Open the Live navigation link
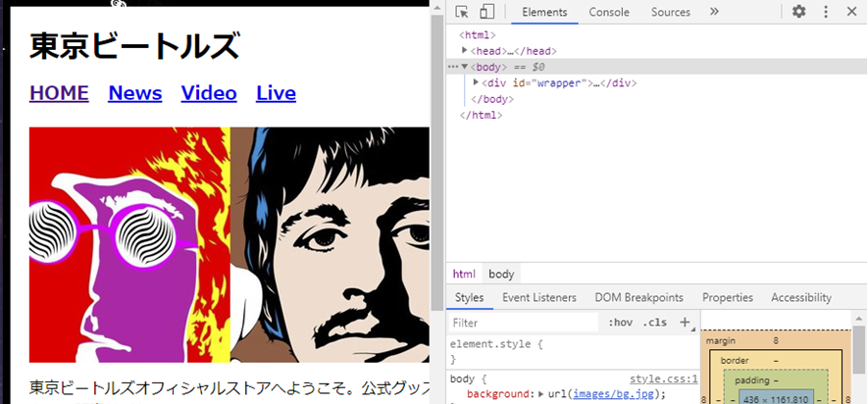 tap(276, 93)
